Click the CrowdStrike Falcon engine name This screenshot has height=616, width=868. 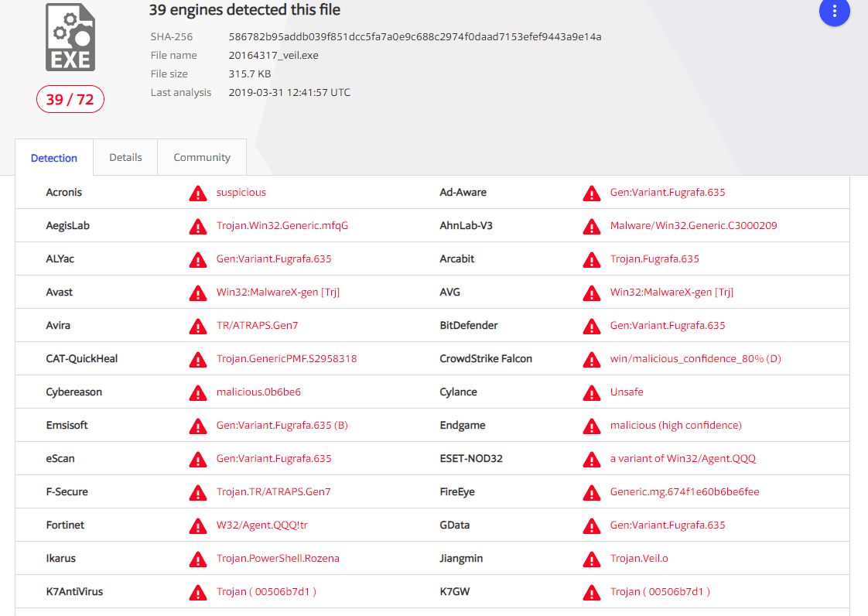[x=486, y=358]
